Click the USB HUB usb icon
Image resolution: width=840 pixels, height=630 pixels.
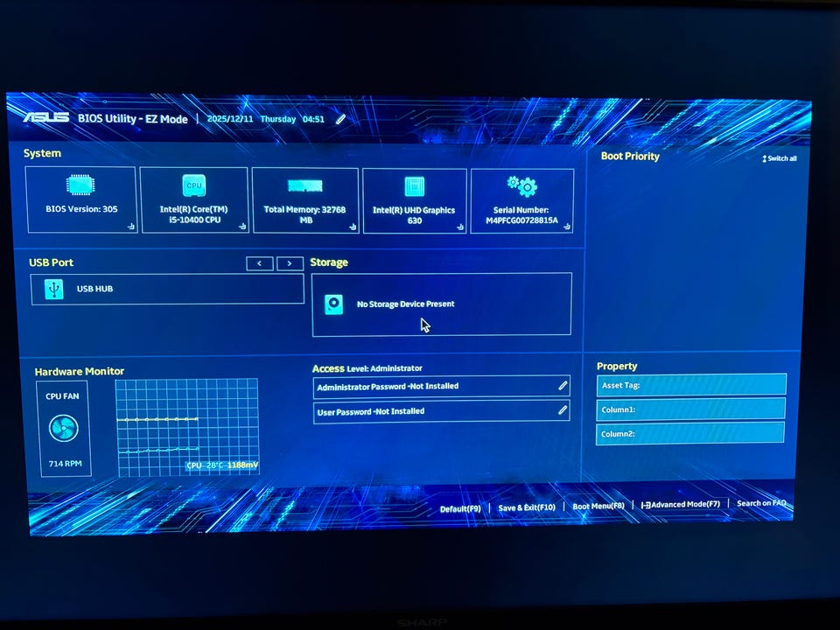click(x=53, y=289)
